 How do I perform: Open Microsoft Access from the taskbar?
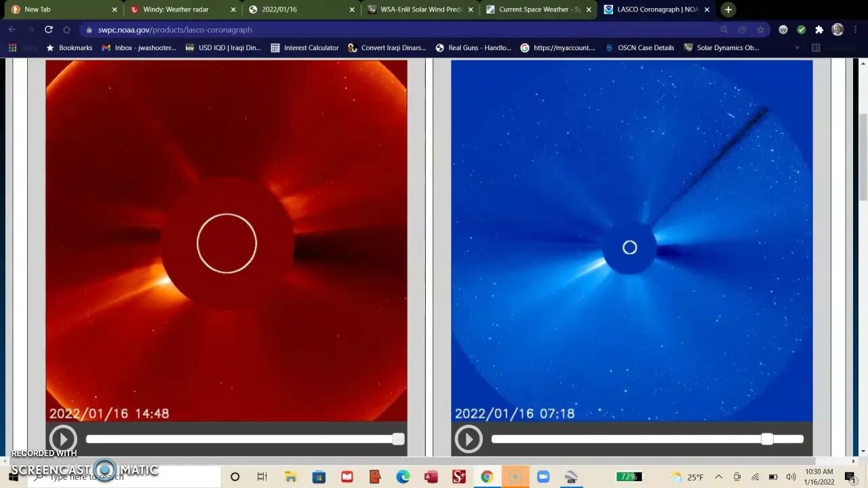[x=431, y=477]
